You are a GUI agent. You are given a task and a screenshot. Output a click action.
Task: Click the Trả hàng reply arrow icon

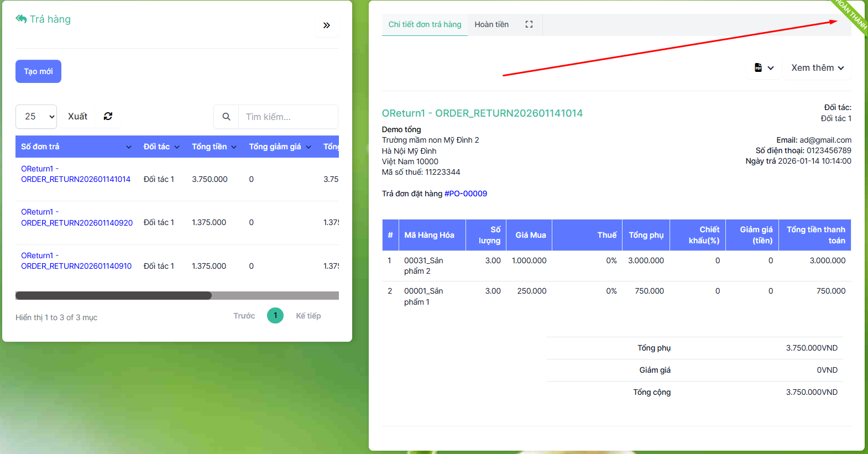point(21,19)
